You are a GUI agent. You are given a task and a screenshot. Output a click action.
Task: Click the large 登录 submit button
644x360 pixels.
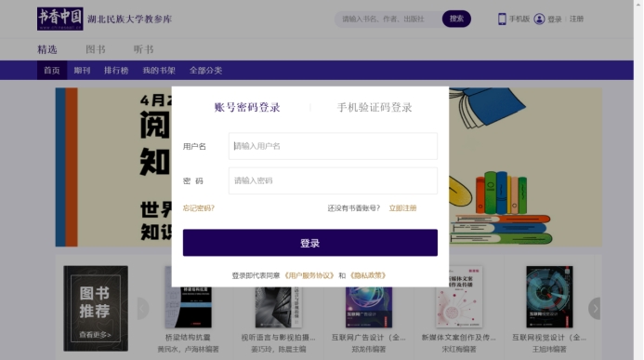(x=310, y=243)
